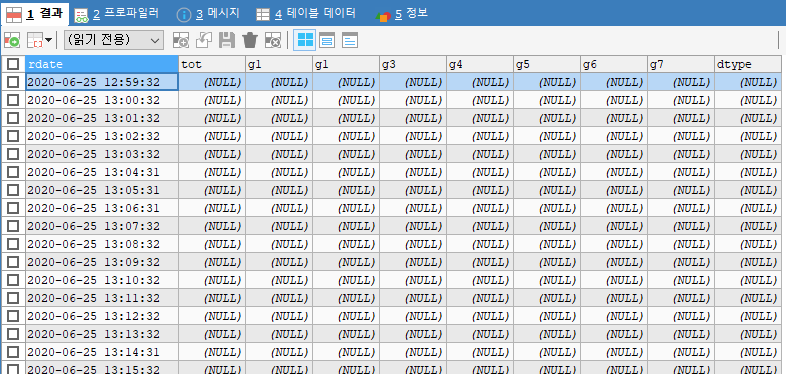Check the row 2020-06-25 13:14:31 checkbox
This screenshot has height=374, width=786.
click(13, 352)
